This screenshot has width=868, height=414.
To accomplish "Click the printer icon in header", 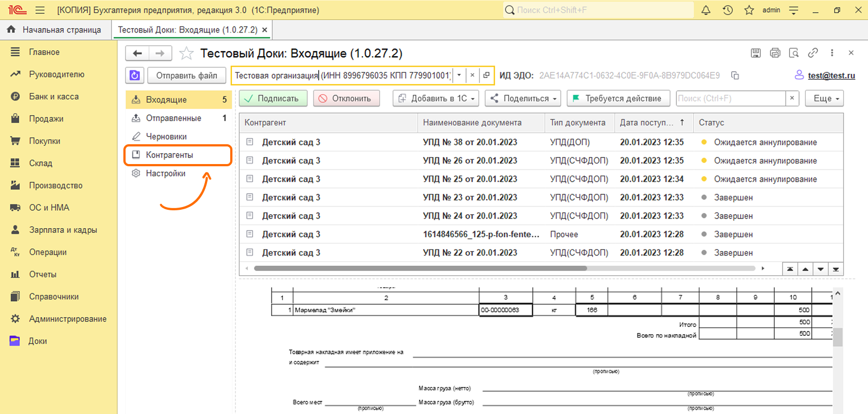I will tap(775, 53).
